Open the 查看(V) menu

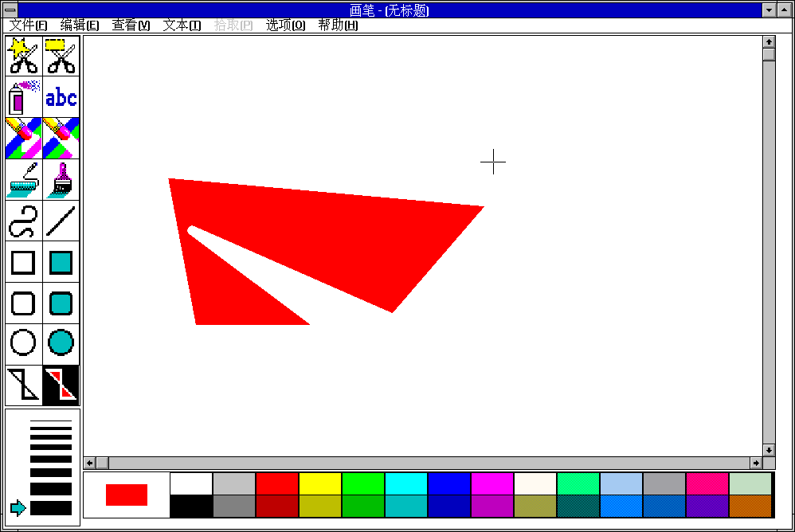[x=131, y=25]
